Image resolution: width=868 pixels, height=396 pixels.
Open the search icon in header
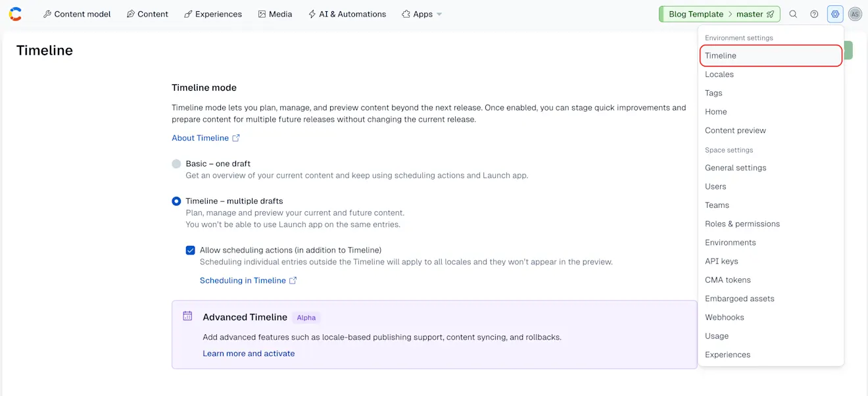793,14
